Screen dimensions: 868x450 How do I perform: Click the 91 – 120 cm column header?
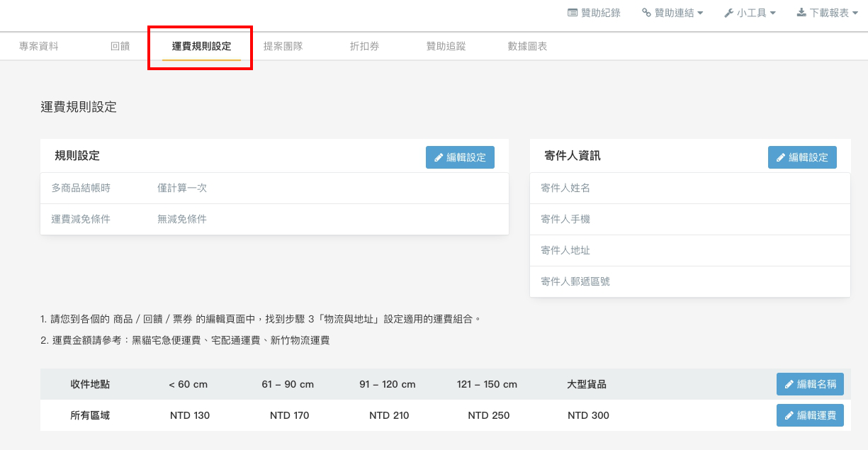tap(388, 384)
